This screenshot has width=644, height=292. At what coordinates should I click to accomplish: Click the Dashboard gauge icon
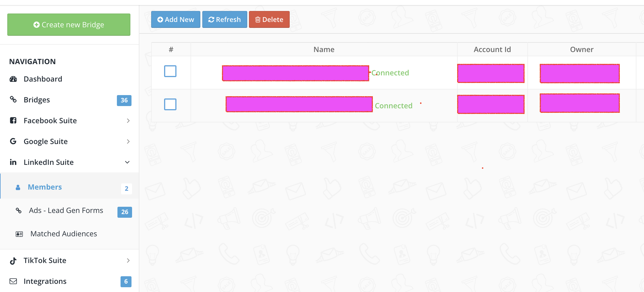coord(13,79)
